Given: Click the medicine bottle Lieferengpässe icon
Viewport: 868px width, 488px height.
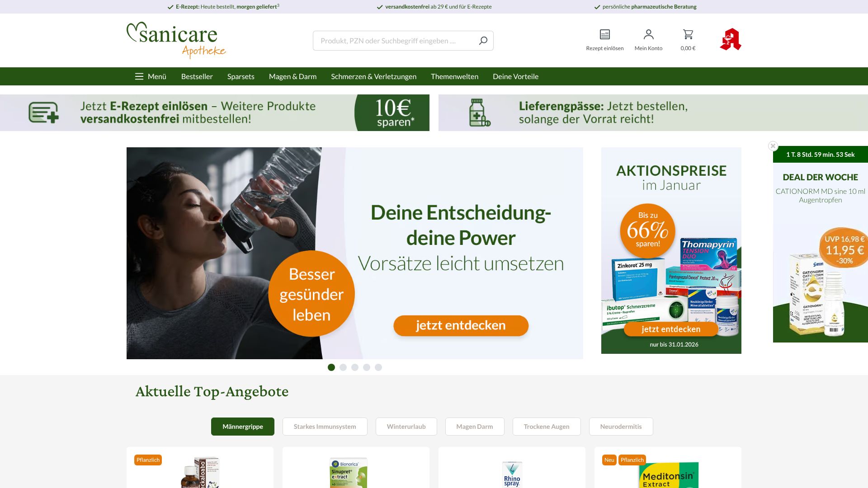Looking at the screenshot, I should [478, 113].
